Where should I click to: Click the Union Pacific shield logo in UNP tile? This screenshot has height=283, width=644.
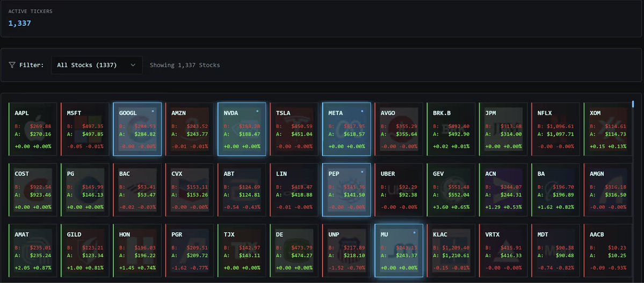347,251
